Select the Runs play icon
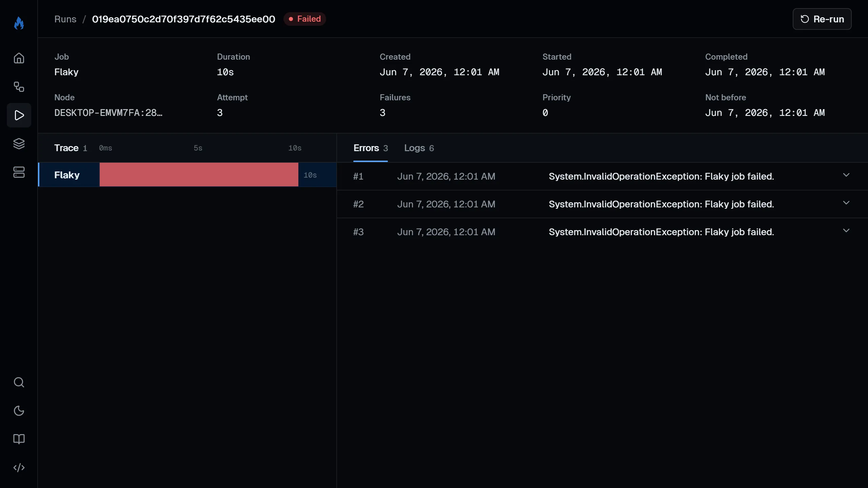The height and width of the screenshot is (488, 868). tap(19, 115)
